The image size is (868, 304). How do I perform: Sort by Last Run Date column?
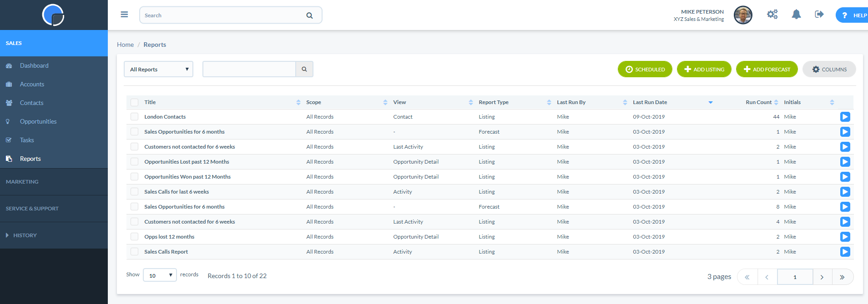(x=711, y=102)
